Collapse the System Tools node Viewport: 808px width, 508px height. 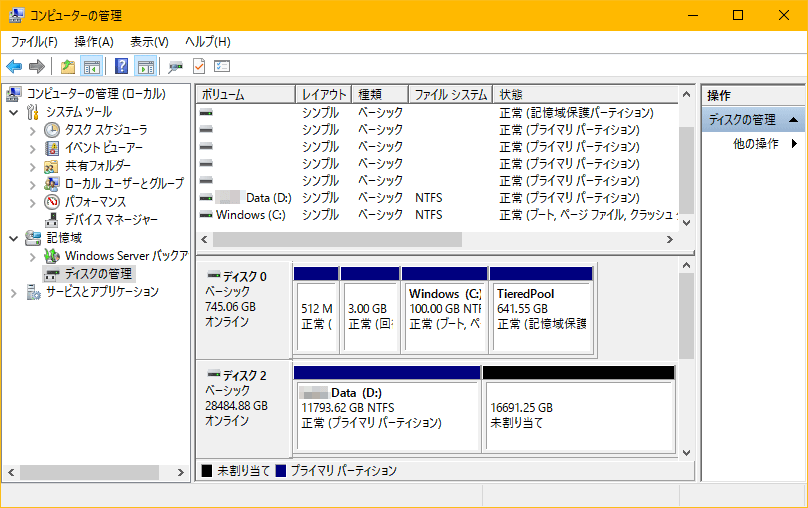(x=13, y=112)
